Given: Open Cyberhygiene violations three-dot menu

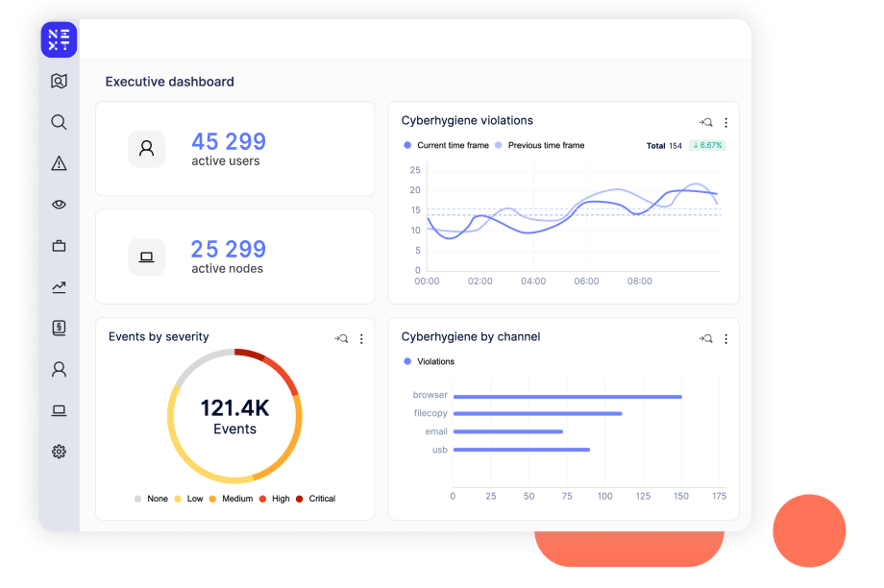Looking at the screenshot, I should point(726,122).
